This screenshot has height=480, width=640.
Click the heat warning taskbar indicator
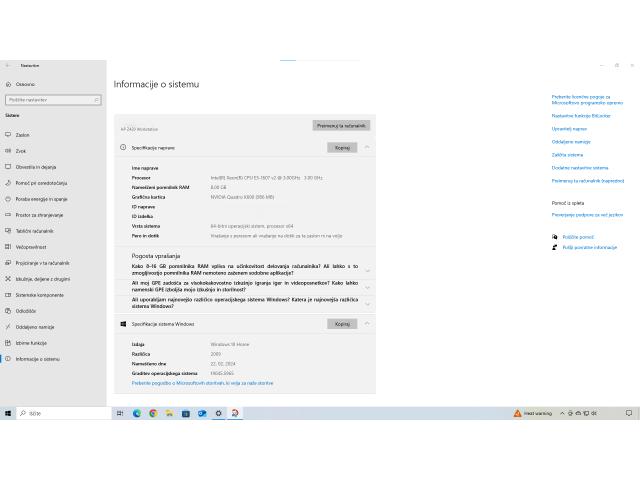[x=533, y=413]
